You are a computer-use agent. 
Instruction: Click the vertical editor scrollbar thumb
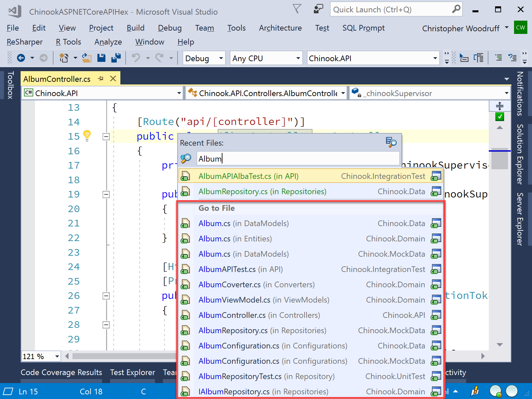[499, 159]
